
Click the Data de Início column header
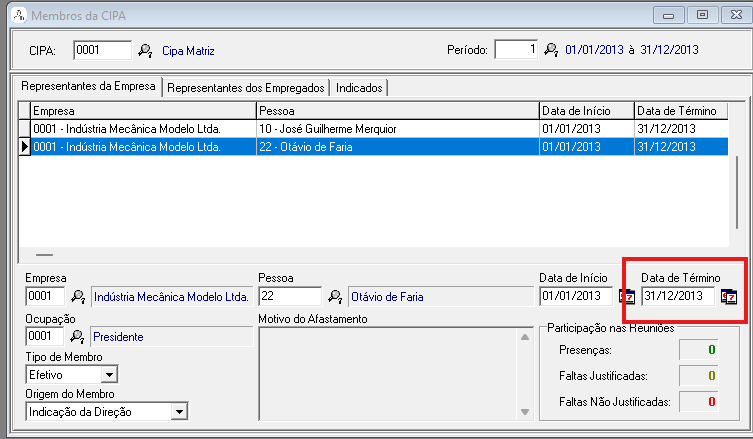tap(587, 111)
